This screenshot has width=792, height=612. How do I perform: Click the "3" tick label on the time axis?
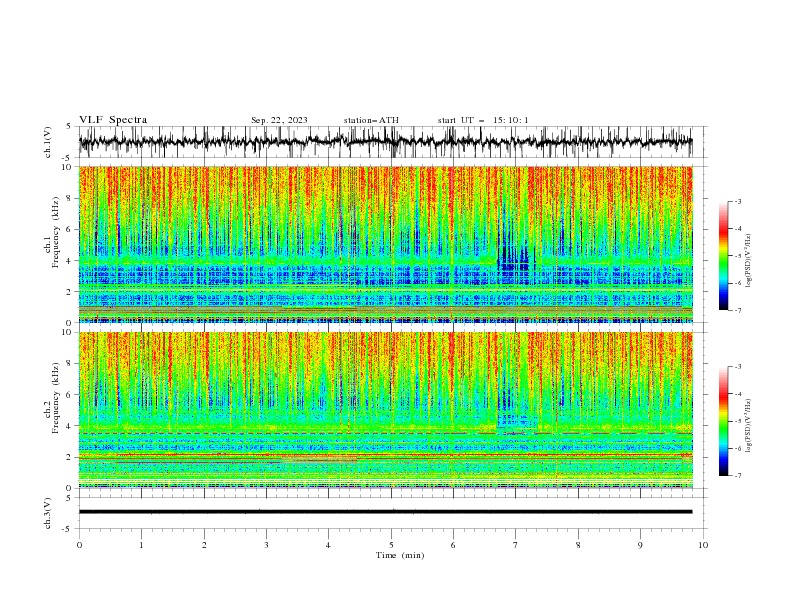point(266,545)
